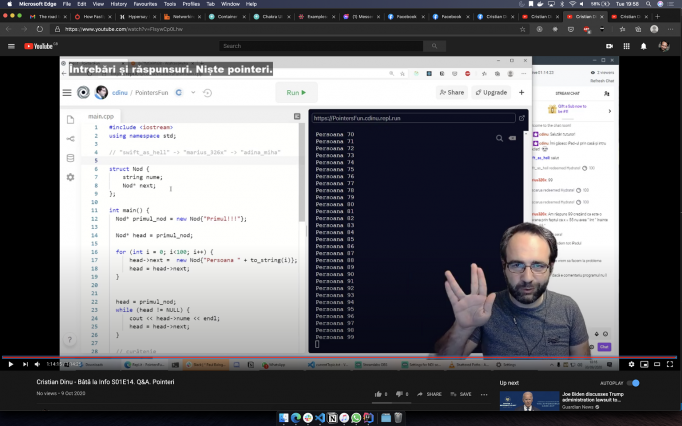Open the YouTube notifications bell
Image resolution: width=682 pixels, height=426 pixels.
click(x=643, y=46)
